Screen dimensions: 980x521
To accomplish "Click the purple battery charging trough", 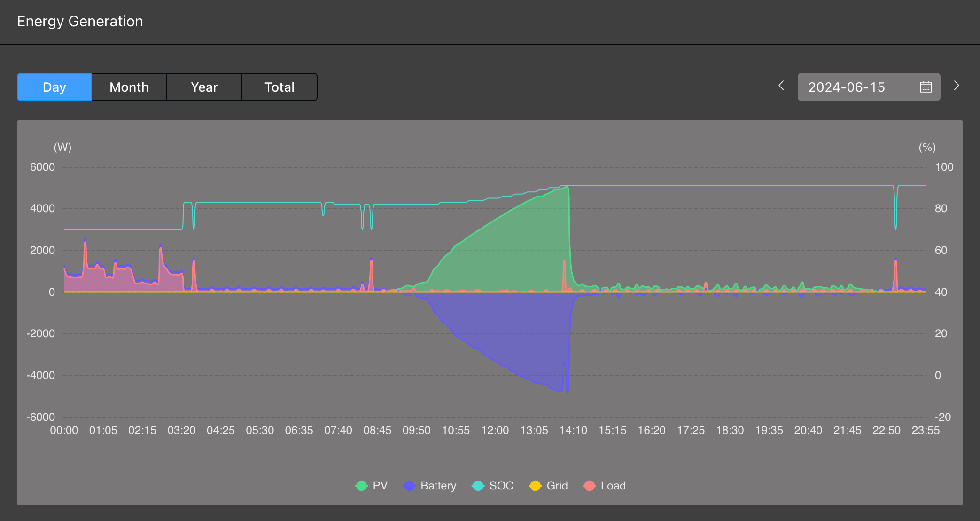I will (x=567, y=391).
